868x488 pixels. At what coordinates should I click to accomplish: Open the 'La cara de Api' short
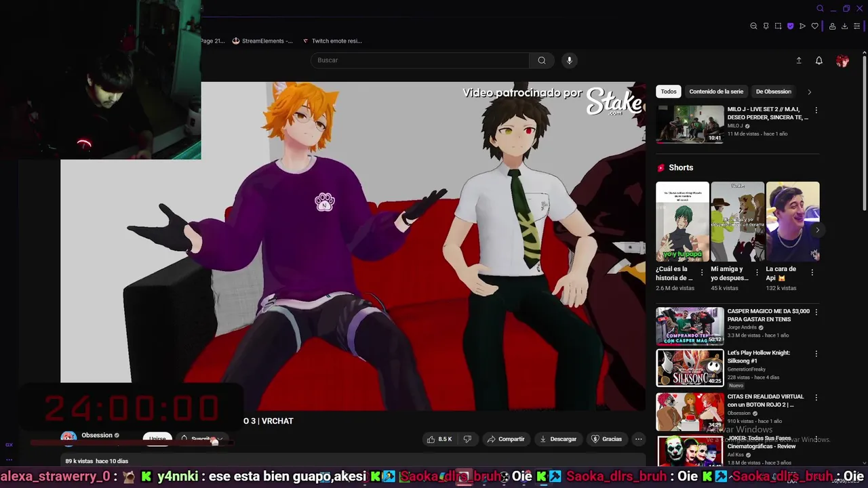pos(793,222)
